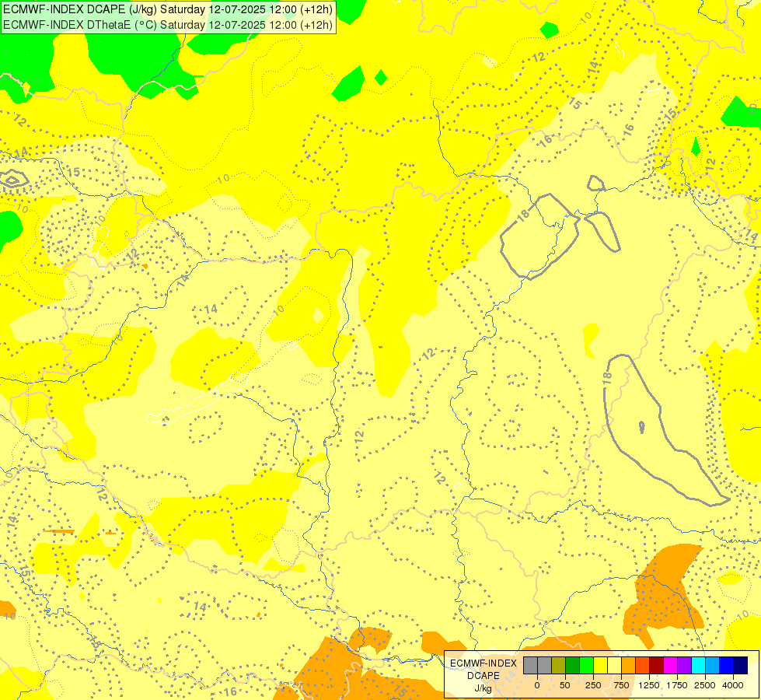Click the legend scale value 50

(x=565, y=685)
